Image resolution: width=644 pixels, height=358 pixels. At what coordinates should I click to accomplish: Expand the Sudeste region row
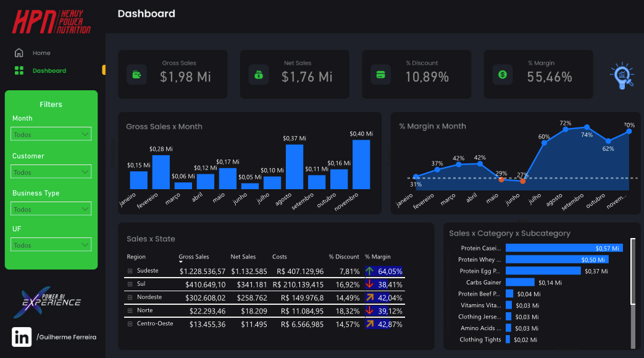(x=130, y=271)
